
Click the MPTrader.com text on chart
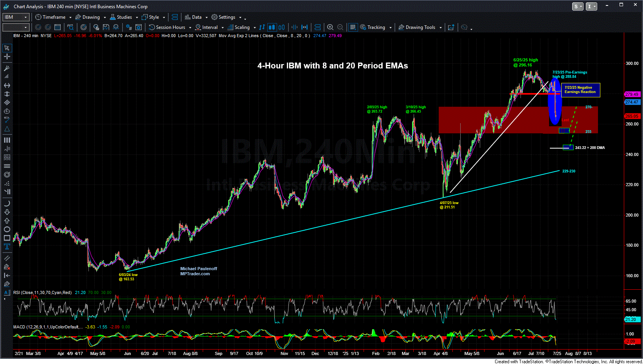pos(195,274)
